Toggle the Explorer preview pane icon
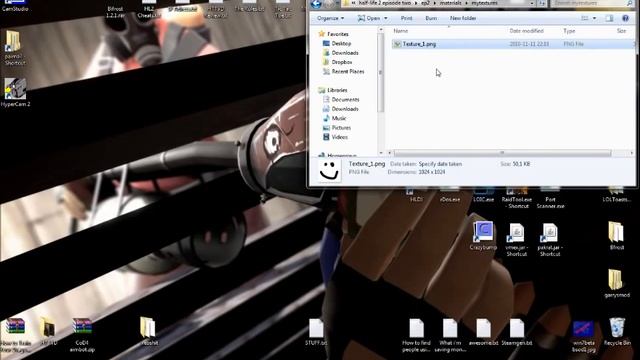 (609, 18)
